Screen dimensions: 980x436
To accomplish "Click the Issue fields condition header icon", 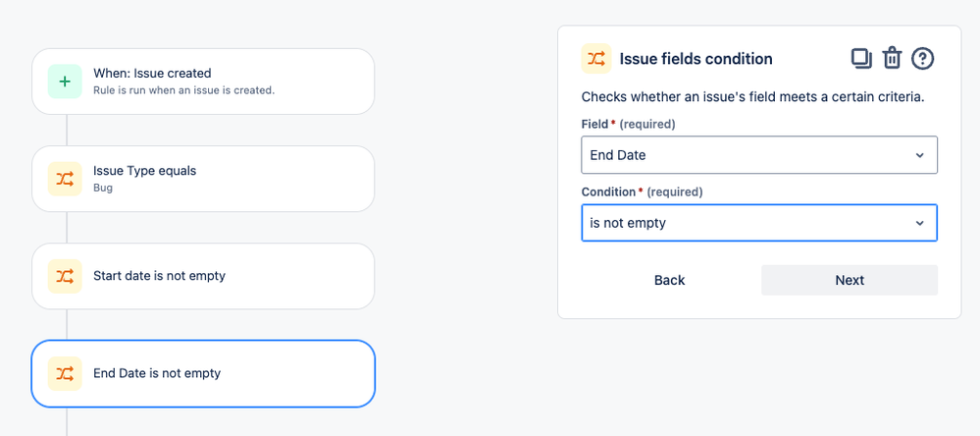I will [595, 59].
